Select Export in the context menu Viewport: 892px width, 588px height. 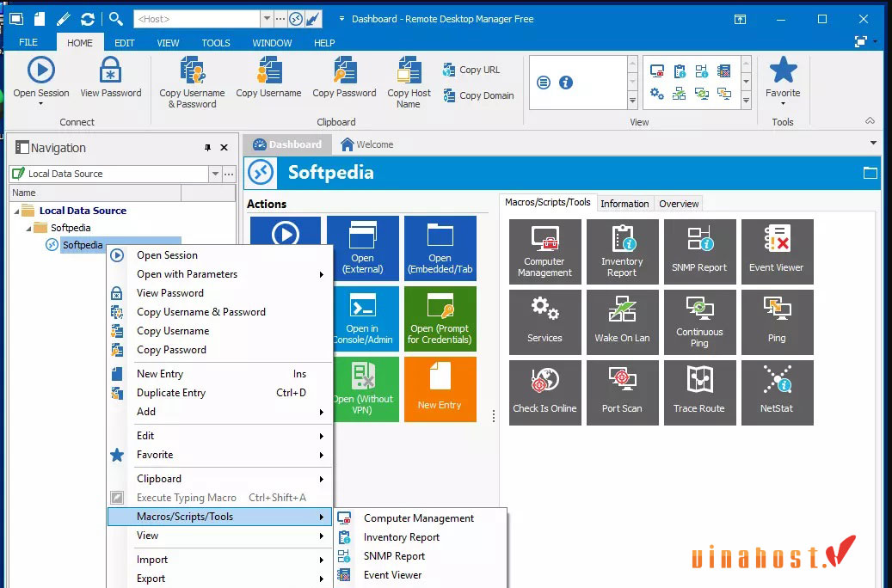(220, 579)
